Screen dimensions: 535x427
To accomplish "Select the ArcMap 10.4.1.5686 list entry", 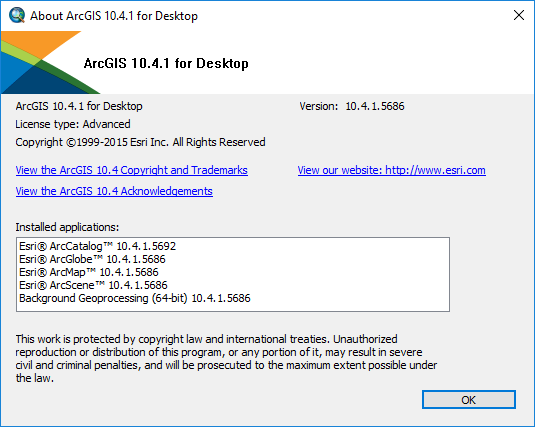I will (89, 272).
